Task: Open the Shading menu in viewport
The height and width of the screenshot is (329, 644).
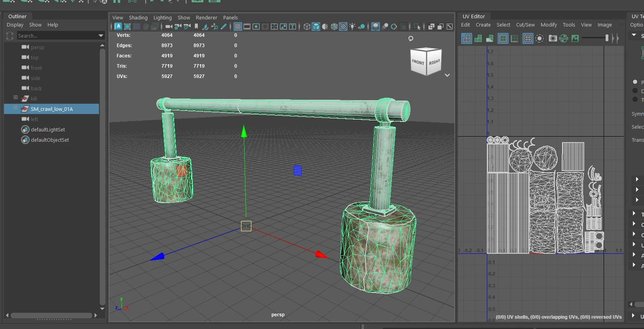Action: click(x=138, y=18)
